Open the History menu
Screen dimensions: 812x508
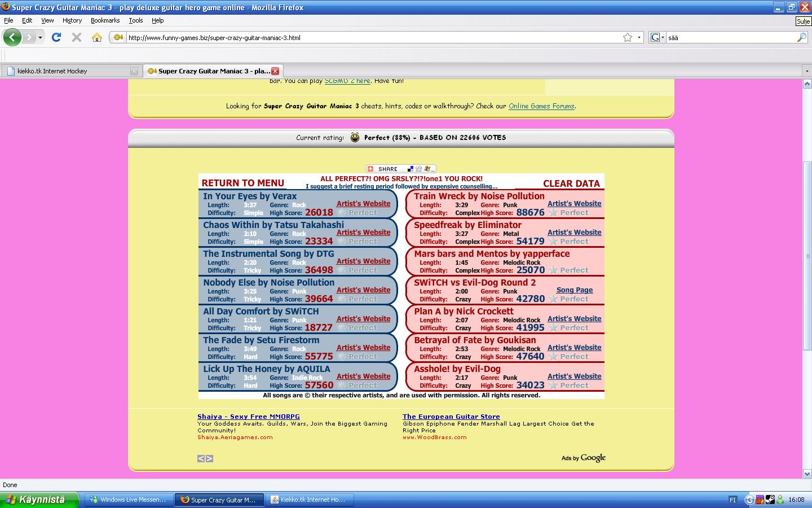click(72, 20)
